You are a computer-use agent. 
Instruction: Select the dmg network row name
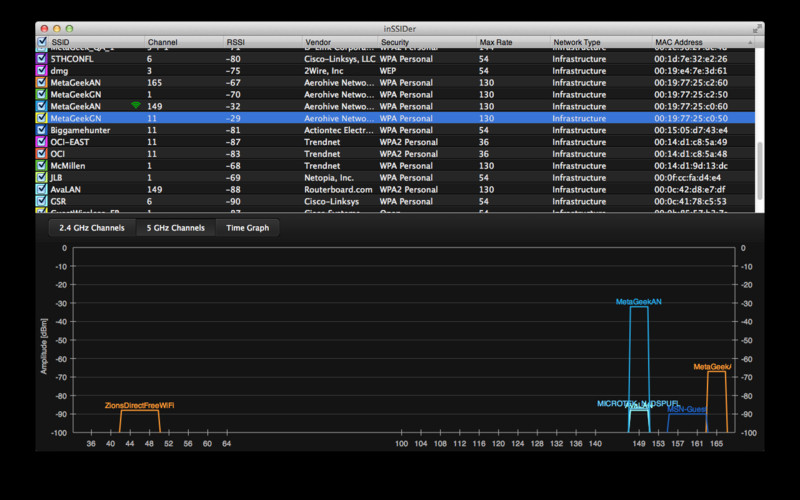(x=59, y=71)
